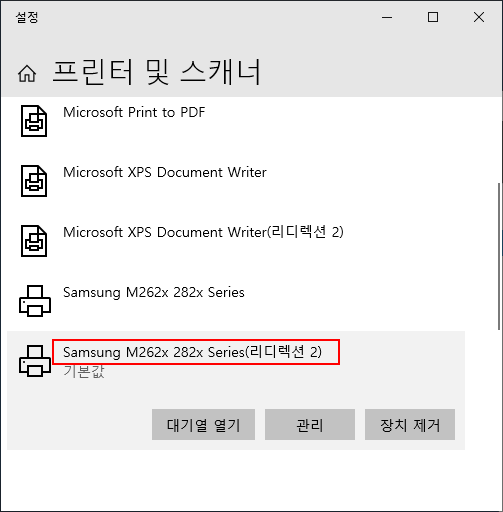Screen dimensions: 503x512
Task: Select the Samsung M262x 282x Series label
Action: 154,292
